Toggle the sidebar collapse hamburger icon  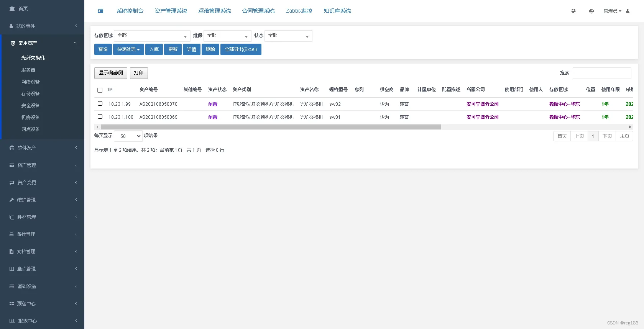point(100,11)
